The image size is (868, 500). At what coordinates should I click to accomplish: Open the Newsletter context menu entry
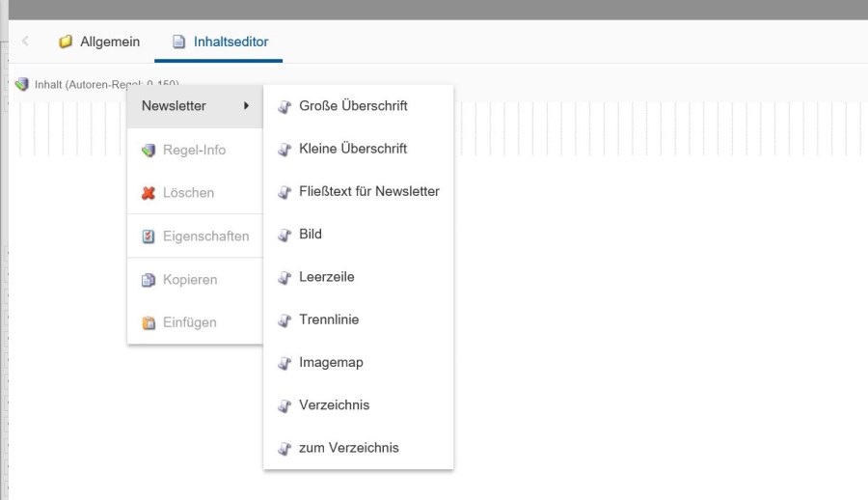175,106
